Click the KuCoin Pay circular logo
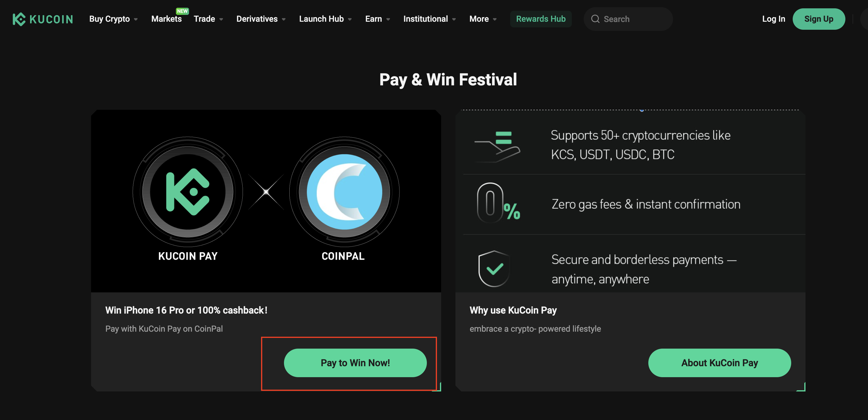 [x=188, y=192]
